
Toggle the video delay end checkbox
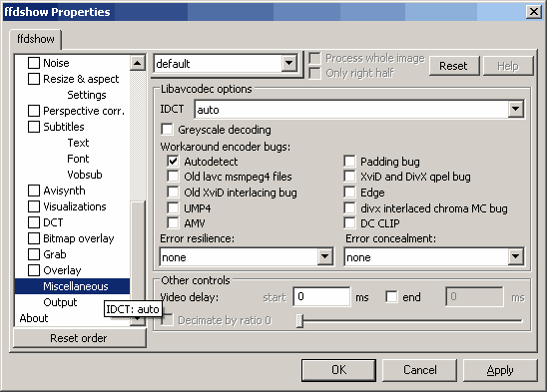(x=391, y=297)
